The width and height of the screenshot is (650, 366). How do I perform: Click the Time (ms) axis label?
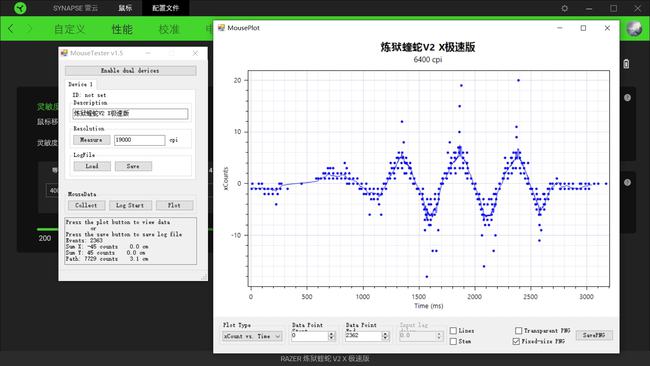click(x=429, y=306)
